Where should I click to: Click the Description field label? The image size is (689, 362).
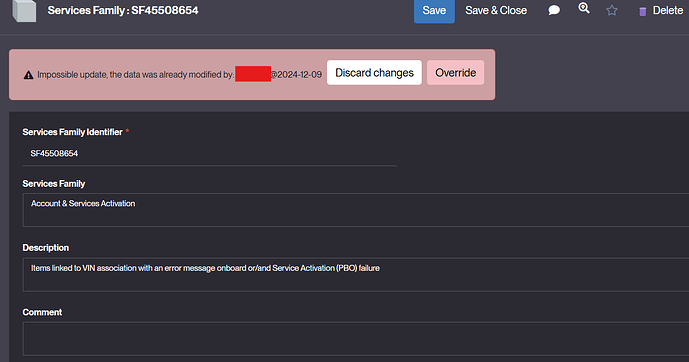pos(46,248)
